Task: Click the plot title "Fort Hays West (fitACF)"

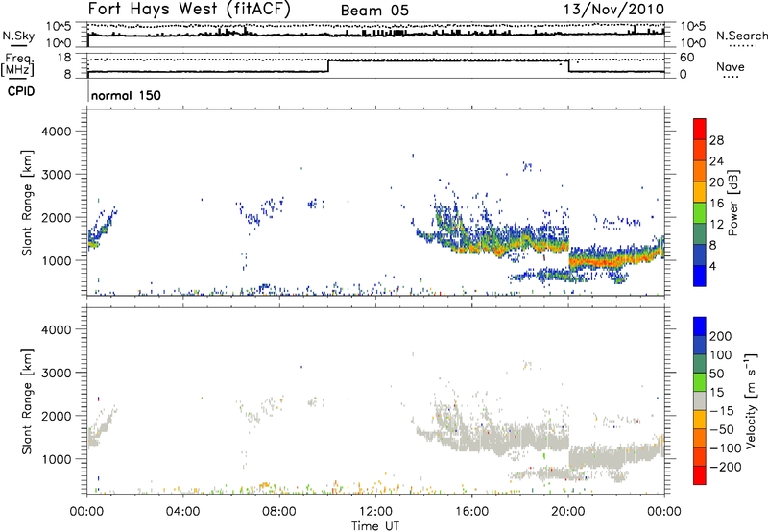Action: pos(189,9)
